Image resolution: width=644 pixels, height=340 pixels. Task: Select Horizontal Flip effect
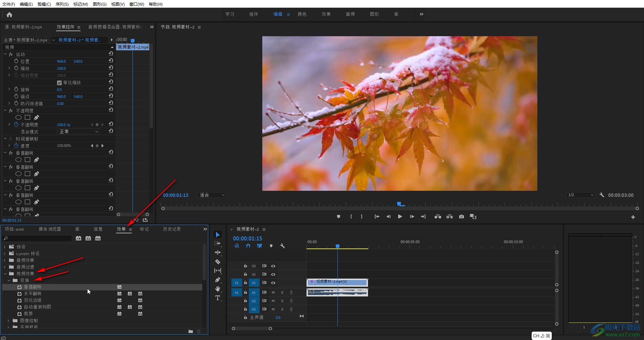[x=33, y=293]
